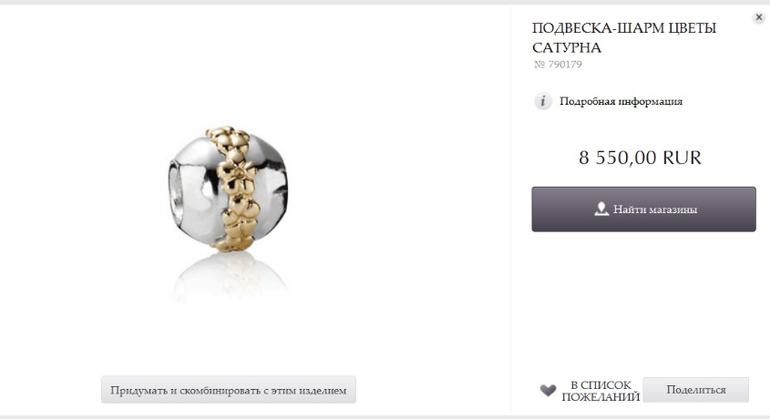Add item via В СПИСОК ПОЖЕЛАНИЙ text
This screenshot has height=419, width=770.
click(601, 391)
